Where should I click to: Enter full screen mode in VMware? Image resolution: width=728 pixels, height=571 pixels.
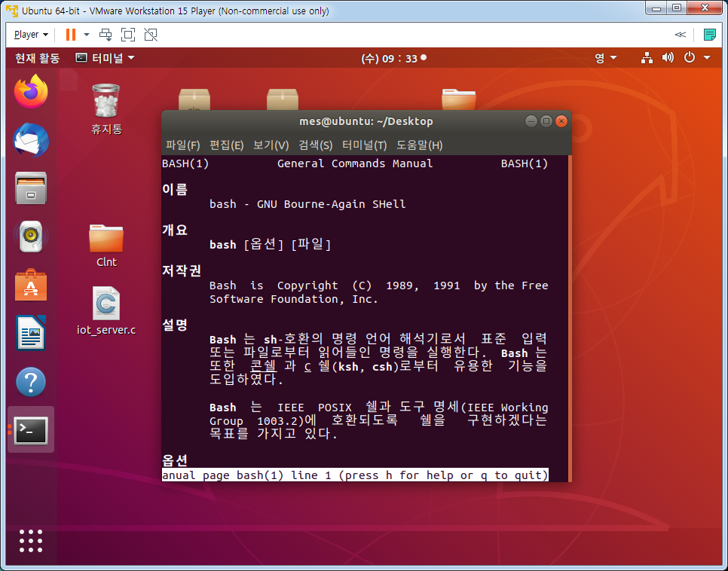pos(128,35)
